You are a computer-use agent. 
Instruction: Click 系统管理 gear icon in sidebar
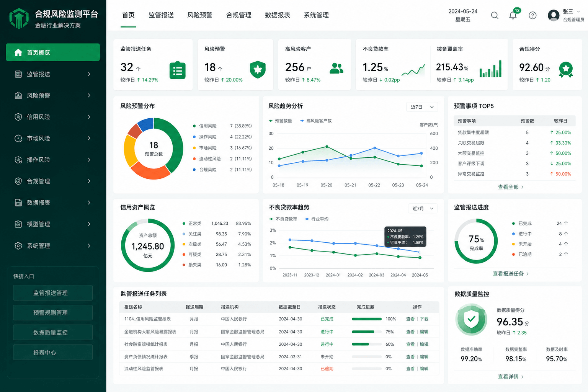[18, 246]
